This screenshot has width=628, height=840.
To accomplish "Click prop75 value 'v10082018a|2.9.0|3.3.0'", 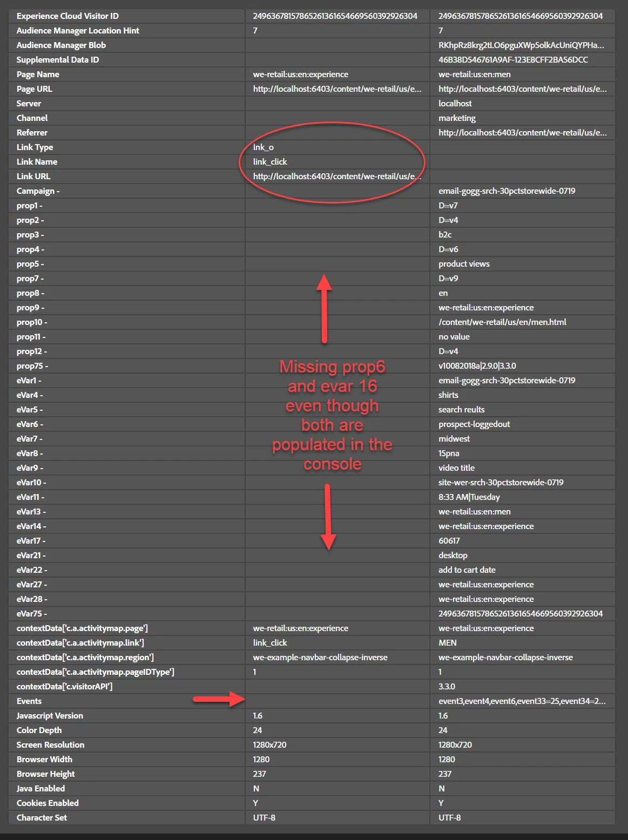I will tap(477, 366).
